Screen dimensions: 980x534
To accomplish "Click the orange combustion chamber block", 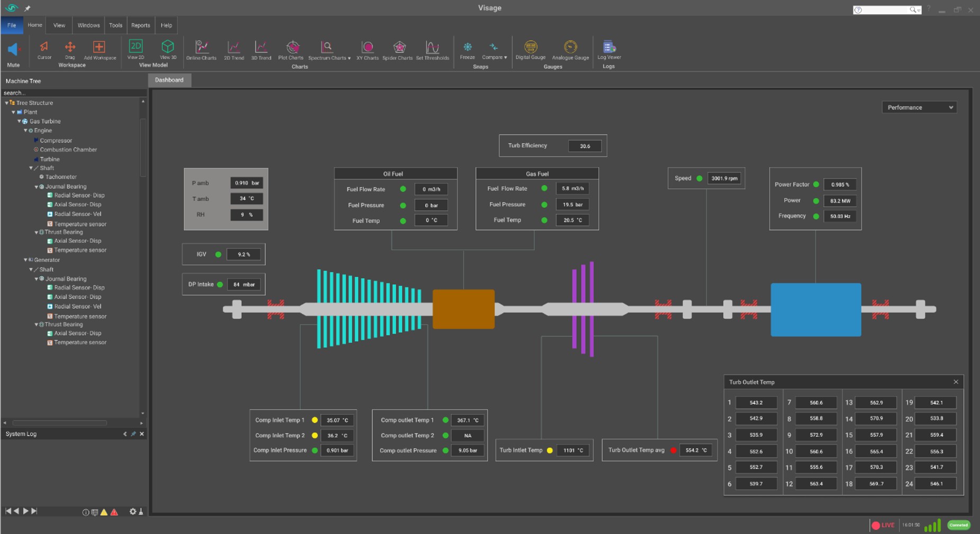I will (x=464, y=309).
